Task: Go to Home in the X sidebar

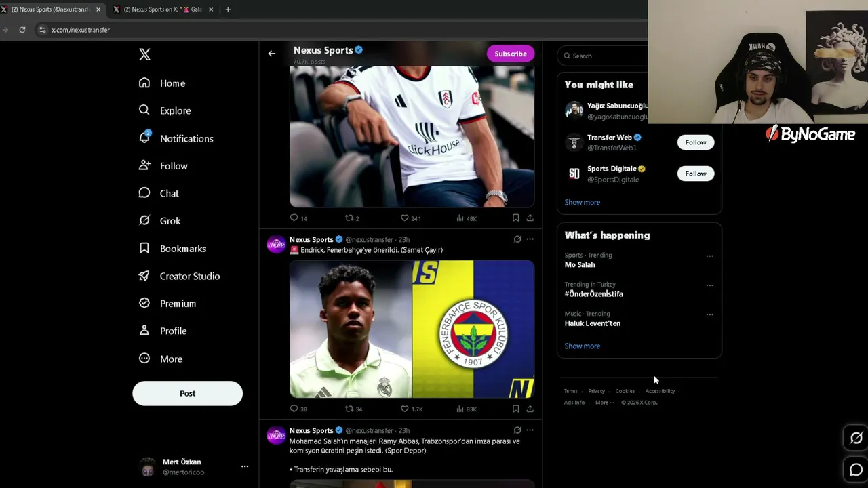Action: [162, 83]
